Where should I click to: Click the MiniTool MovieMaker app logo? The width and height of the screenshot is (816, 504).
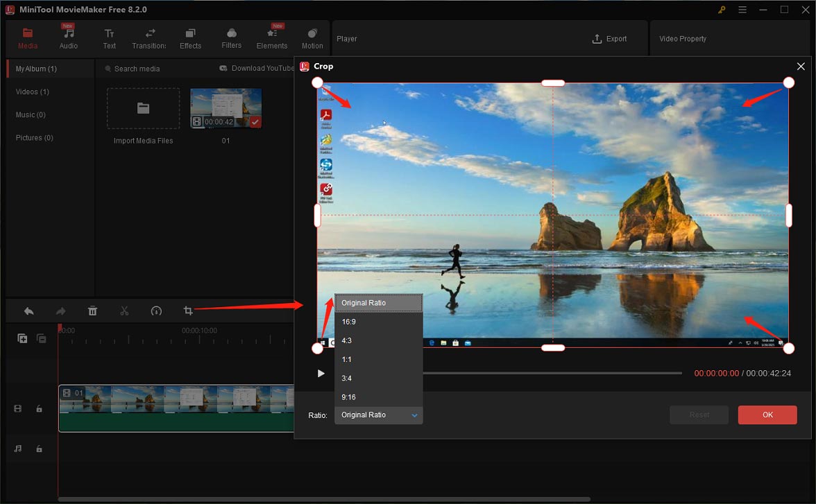tap(10, 10)
